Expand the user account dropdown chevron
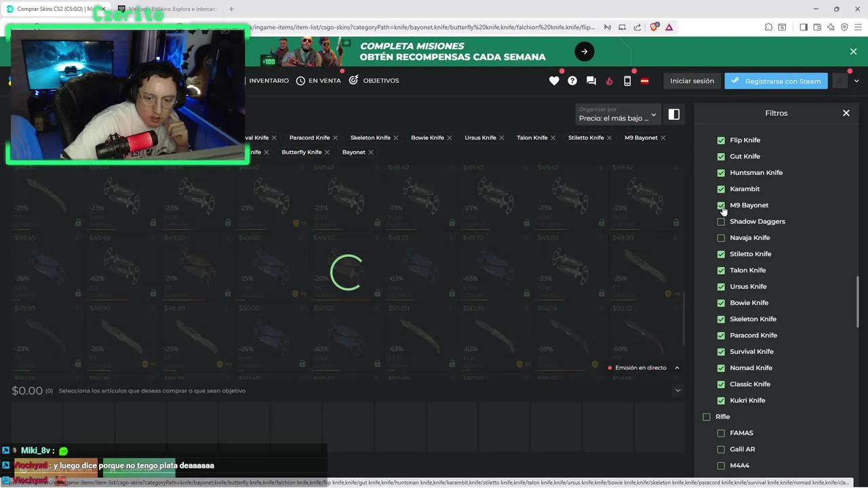The width and height of the screenshot is (868, 488). 856,81
